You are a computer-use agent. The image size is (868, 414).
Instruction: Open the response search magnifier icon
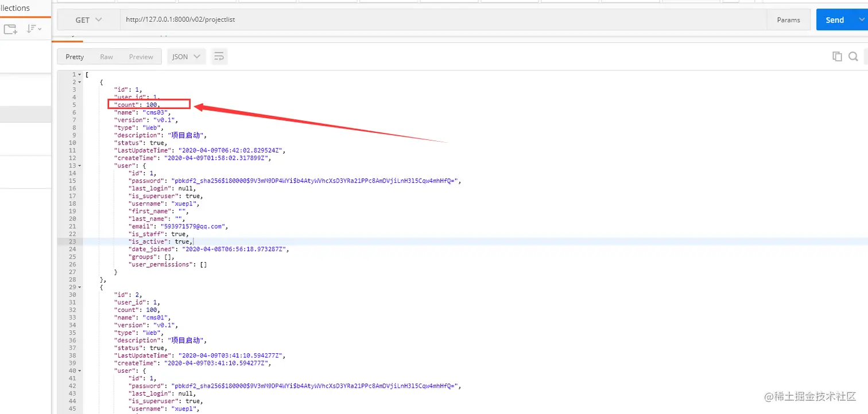tap(853, 56)
